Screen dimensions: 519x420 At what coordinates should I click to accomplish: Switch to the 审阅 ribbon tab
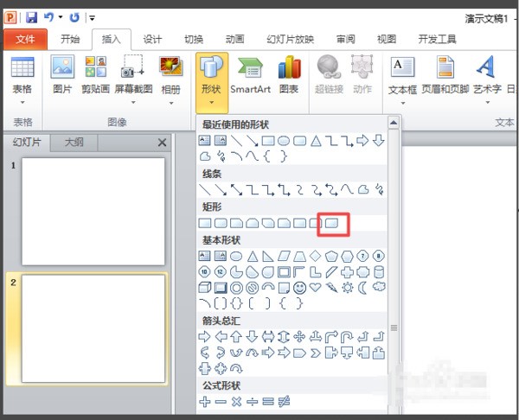(x=345, y=40)
